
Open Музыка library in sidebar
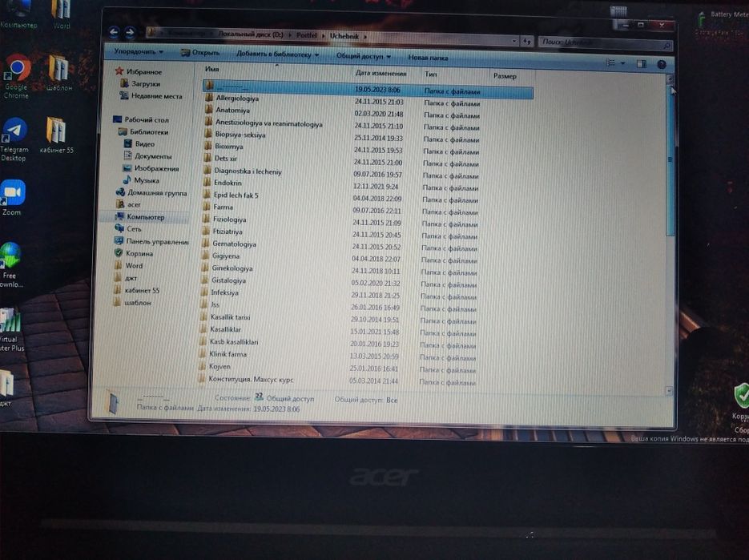[x=141, y=180]
